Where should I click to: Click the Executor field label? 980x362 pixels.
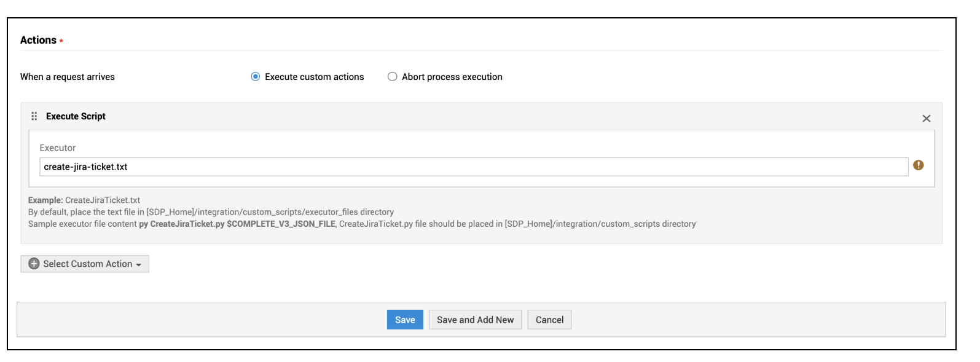coord(58,148)
